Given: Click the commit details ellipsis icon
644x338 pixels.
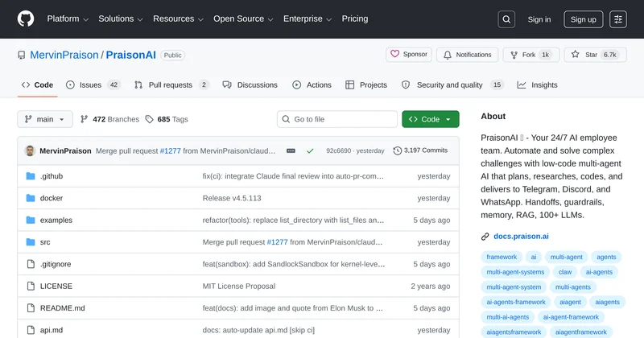Looking at the screenshot, I should tap(290, 150).
